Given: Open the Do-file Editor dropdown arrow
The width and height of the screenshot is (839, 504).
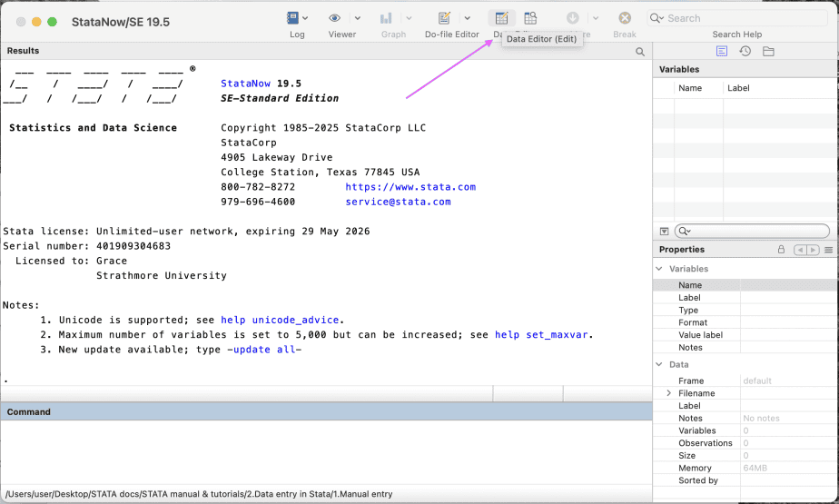Looking at the screenshot, I should pos(468,18).
